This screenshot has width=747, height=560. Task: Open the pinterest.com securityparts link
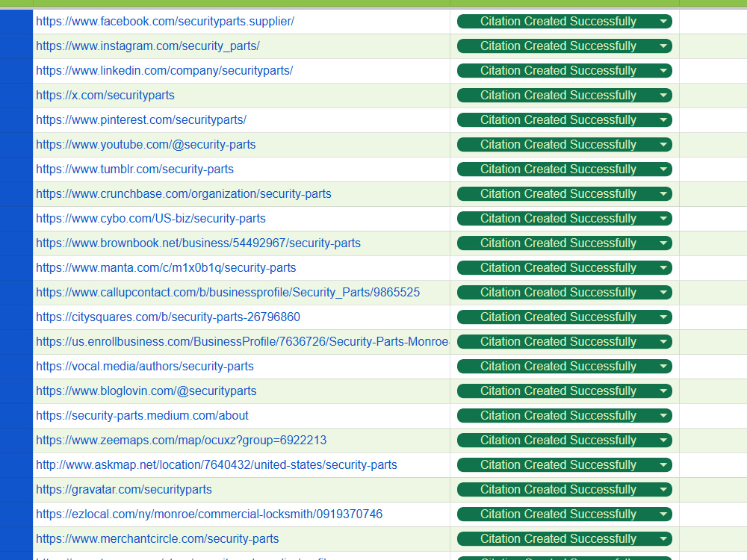[141, 120]
